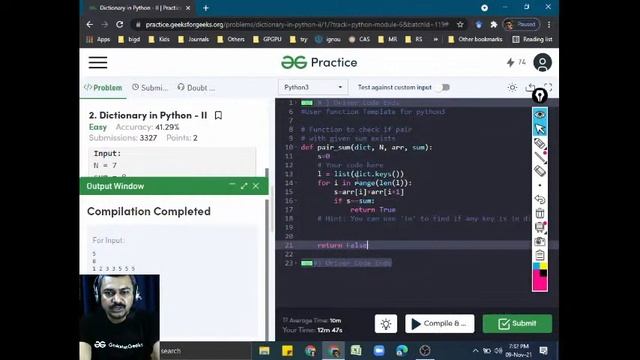This screenshot has width=640, height=360.
Task: Click the lightning streak icon
Action: point(511,62)
